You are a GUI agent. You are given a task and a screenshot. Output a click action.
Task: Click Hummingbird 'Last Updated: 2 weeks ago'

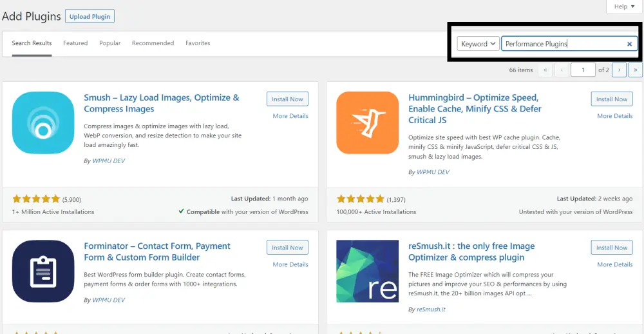point(594,199)
